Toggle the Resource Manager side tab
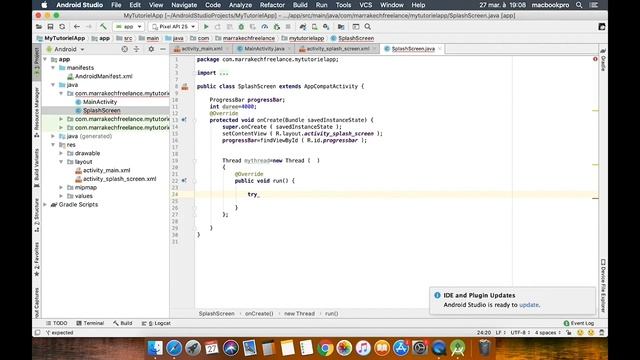 pyautogui.click(x=37, y=112)
